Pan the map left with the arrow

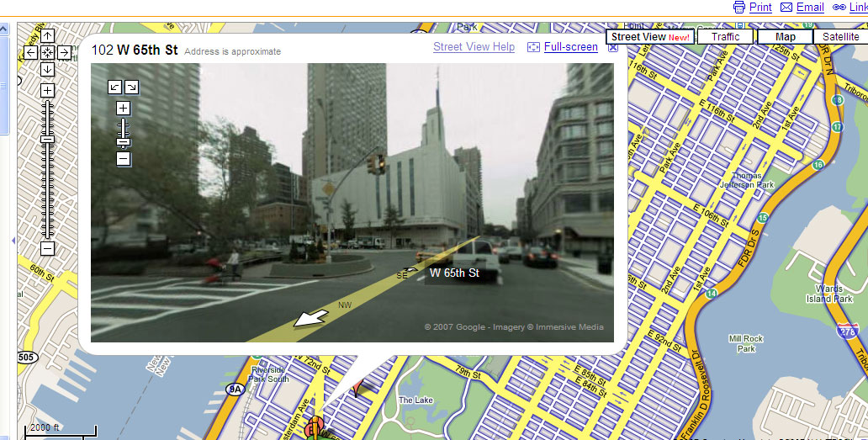click(31, 52)
